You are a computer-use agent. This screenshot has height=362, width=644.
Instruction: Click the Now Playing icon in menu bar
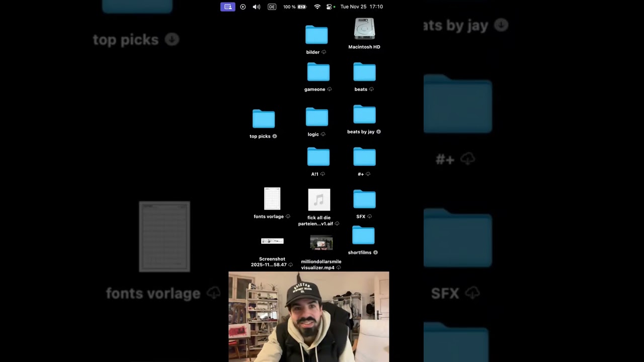243,7
